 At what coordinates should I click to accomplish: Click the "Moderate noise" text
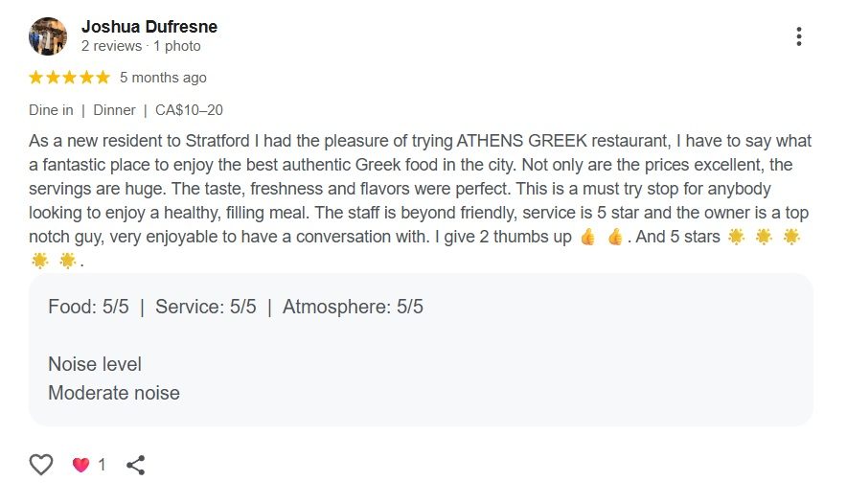pyautogui.click(x=114, y=393)
